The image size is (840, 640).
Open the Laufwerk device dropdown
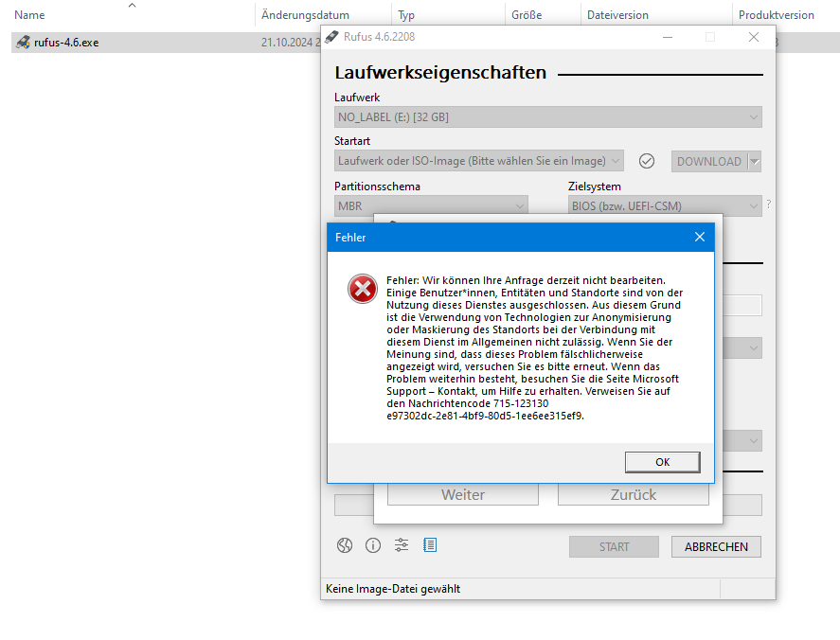547,116
